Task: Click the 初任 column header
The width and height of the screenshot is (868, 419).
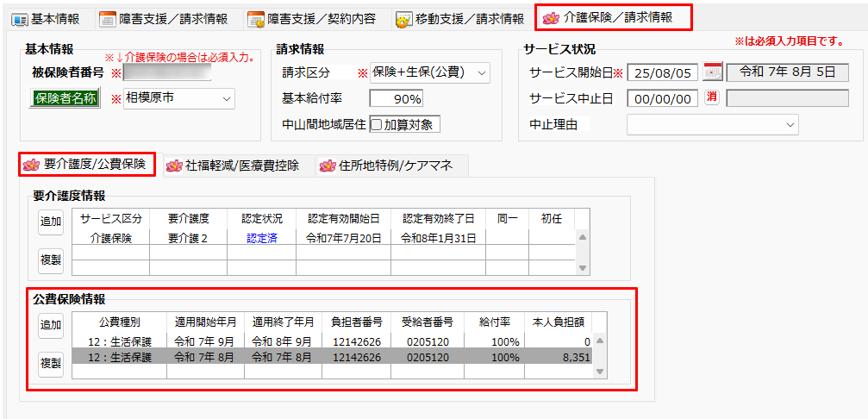Action: (x=552, y=219)
